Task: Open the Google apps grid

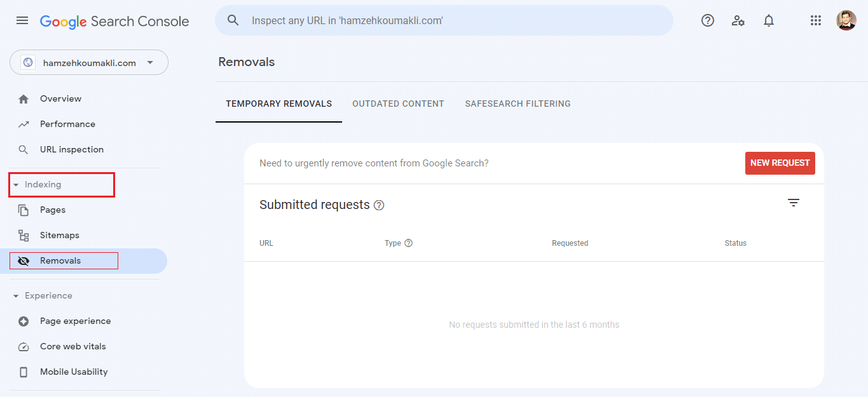Action: (816, 20)
